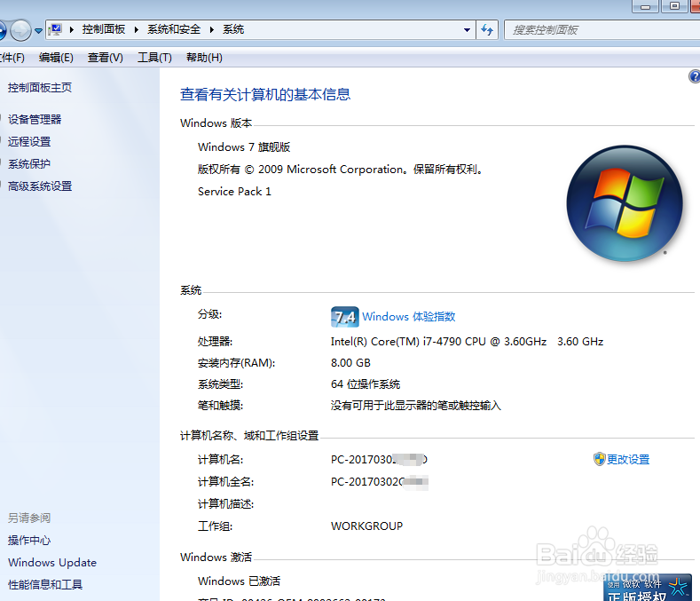Open 操作中心 under 另请参阅
This screenshot has width=700, height=601.
tap(29, 541)
